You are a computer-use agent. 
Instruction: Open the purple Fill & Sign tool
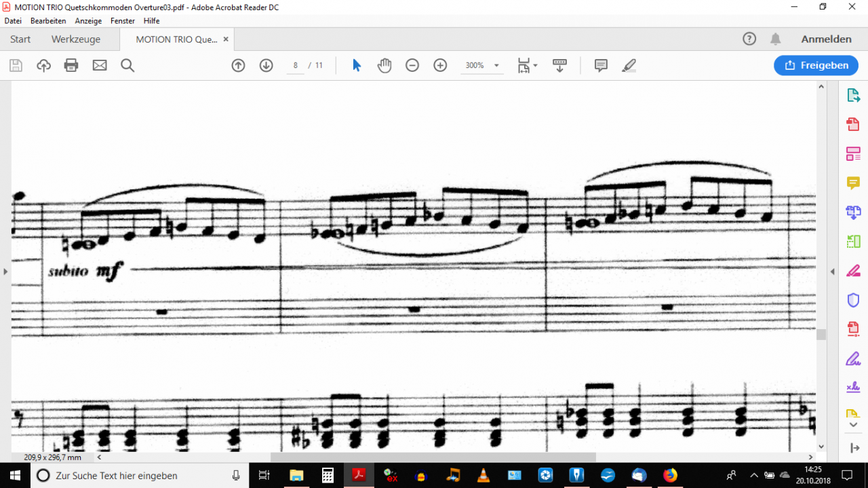(853, 358)
